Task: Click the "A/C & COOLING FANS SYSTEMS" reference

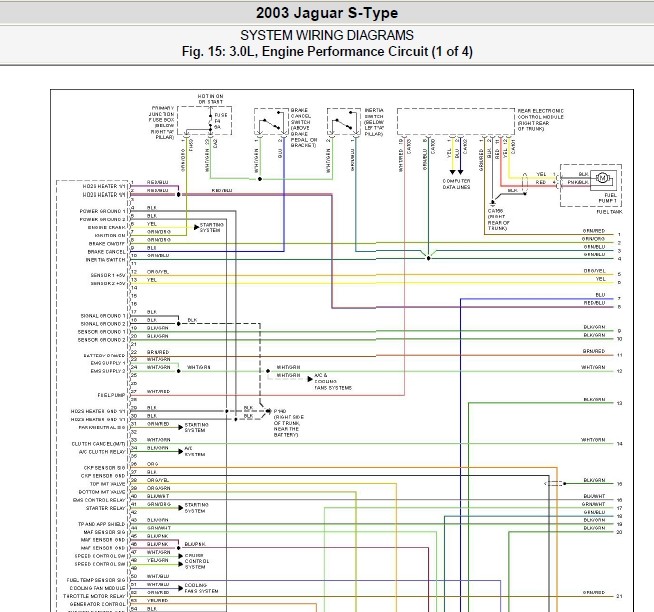Action: click(333, 381)
